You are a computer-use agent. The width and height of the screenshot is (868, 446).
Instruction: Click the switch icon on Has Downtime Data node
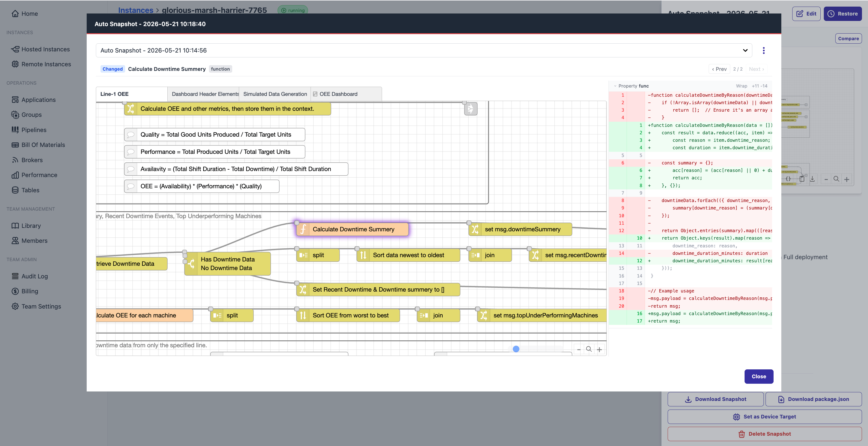tap(191, 264)
